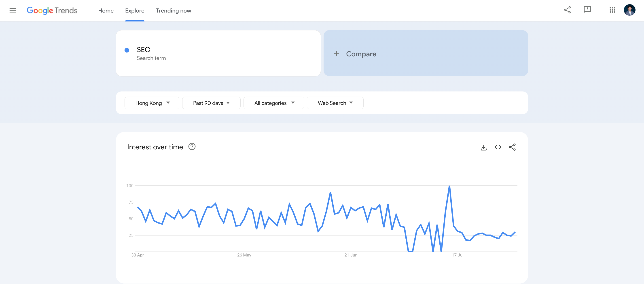Open the Web Search type dropdown

(335, 103)
